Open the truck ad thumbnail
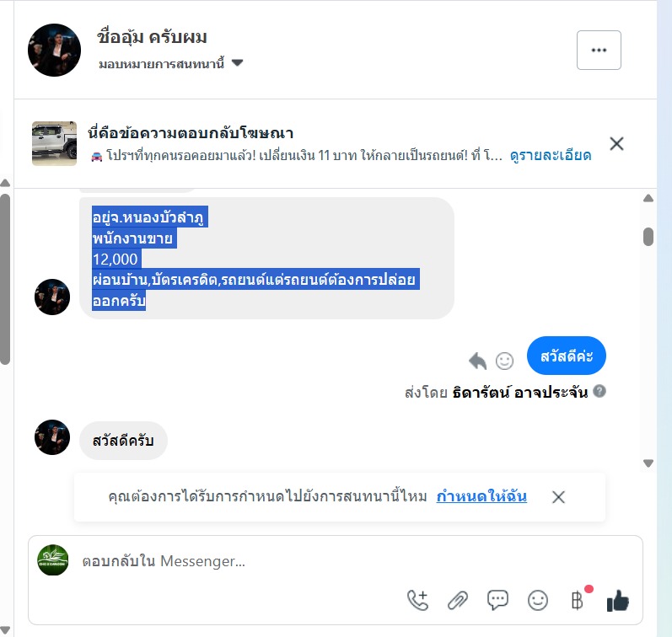This screenshot has width=672, height=637. pyautogui.click(x=55, y=143)
